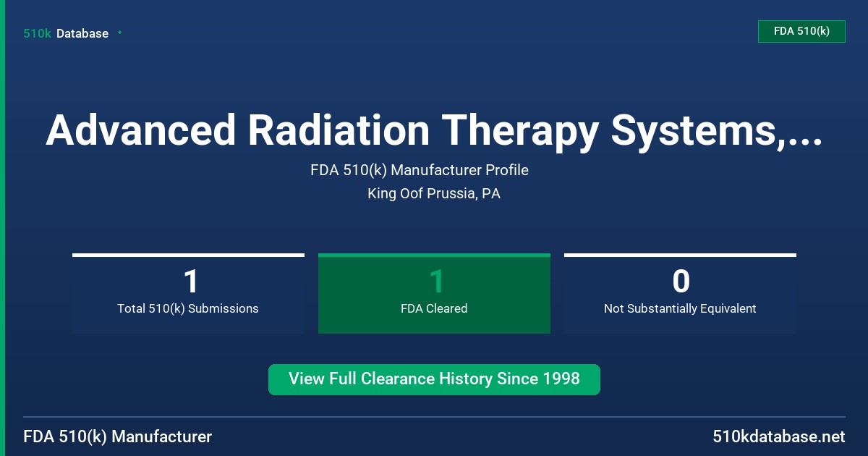
Task: Click the footer FDA 510(k) Manufacturer label
Action: point(118,436)
